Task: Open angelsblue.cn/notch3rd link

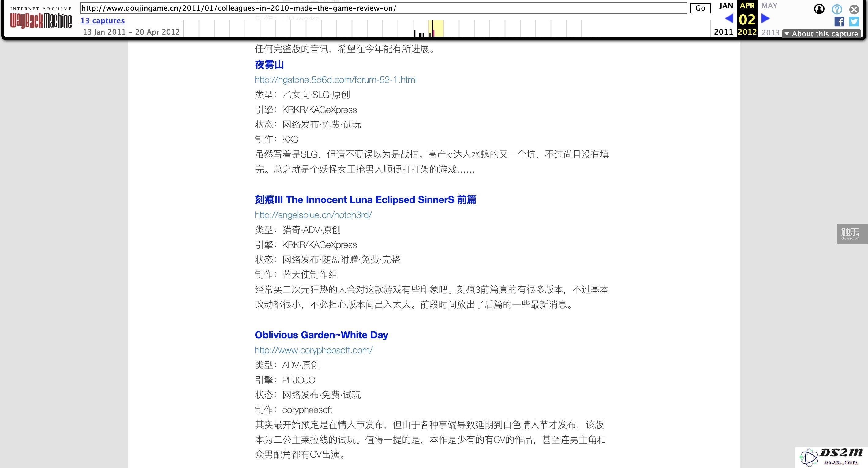Action: [x=313, y=215]
